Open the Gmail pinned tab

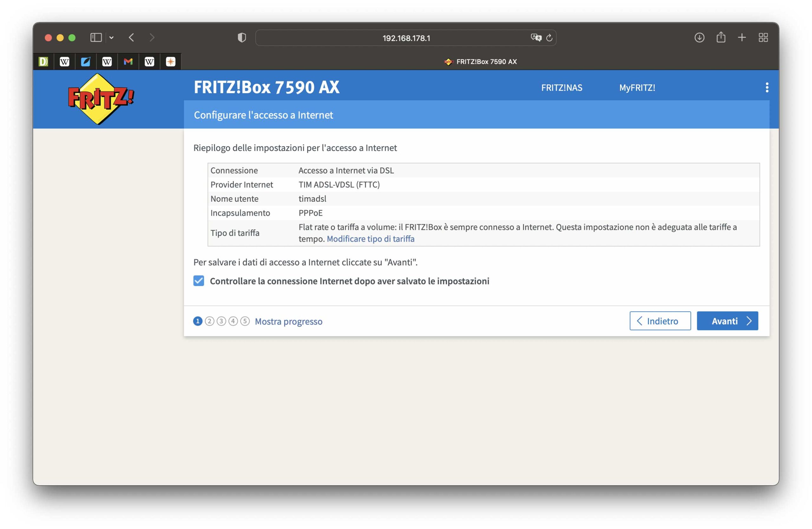pyautogui.click(x=128, y=62)
